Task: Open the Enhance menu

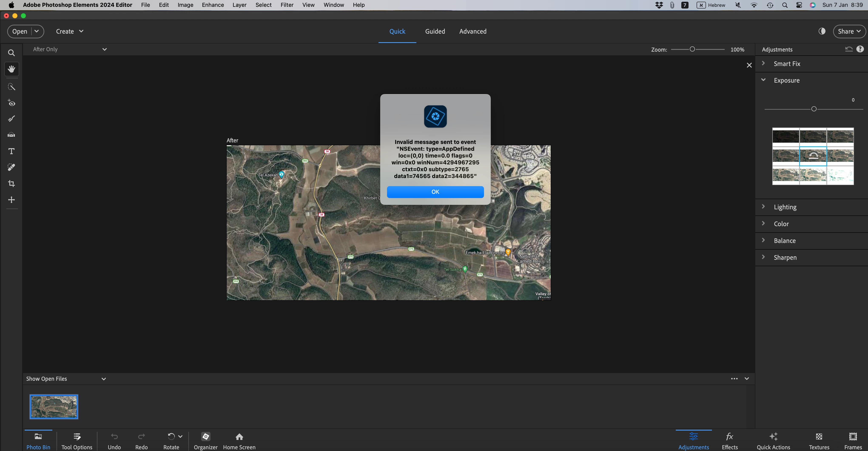Action: (213, 5)
